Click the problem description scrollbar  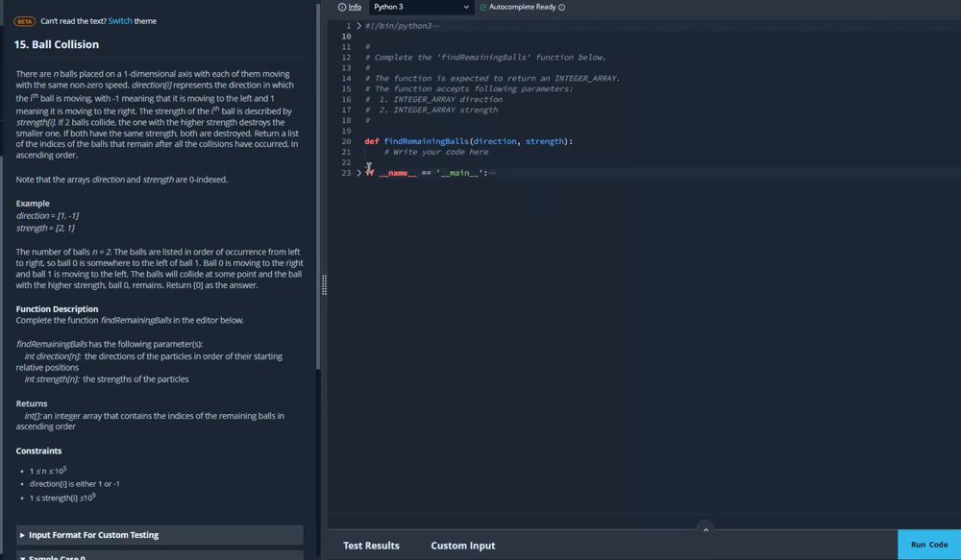(318, 192)
